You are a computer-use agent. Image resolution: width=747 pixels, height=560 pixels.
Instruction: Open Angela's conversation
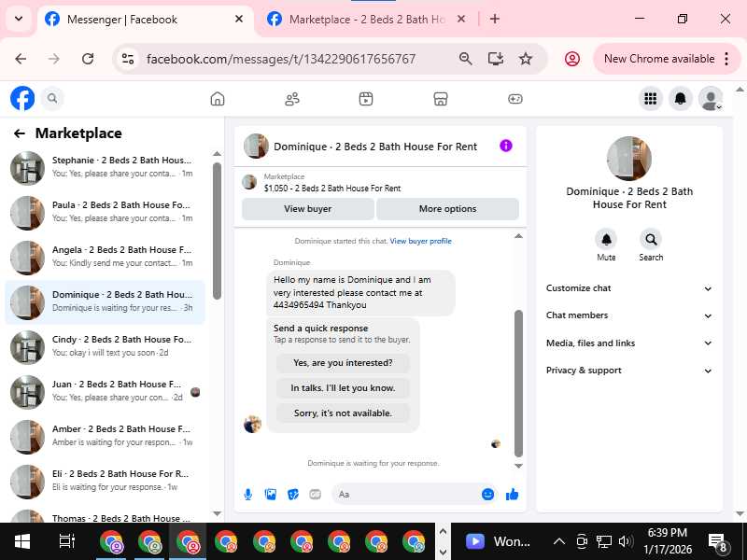tap(106, 258)
